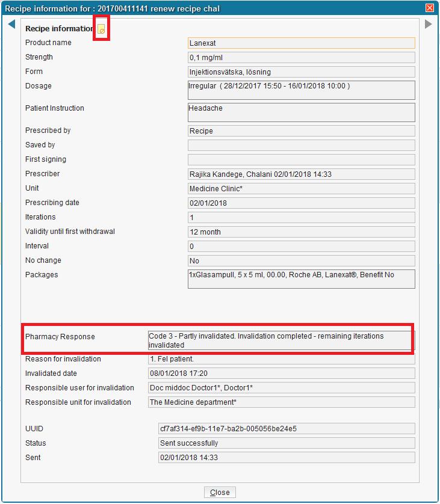Click the Sent field 02/01/2018 14:33
Viewport: 440px width, 504px height.
(x=287, y=458)
